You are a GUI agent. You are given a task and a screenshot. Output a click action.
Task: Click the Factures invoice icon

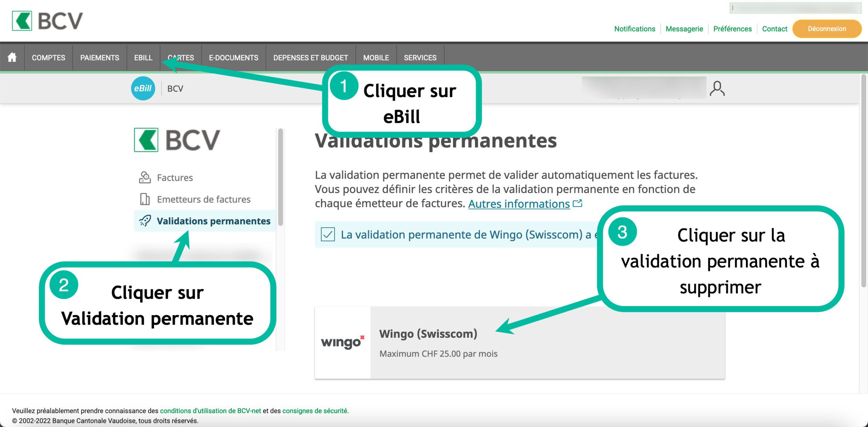point(145,177)
